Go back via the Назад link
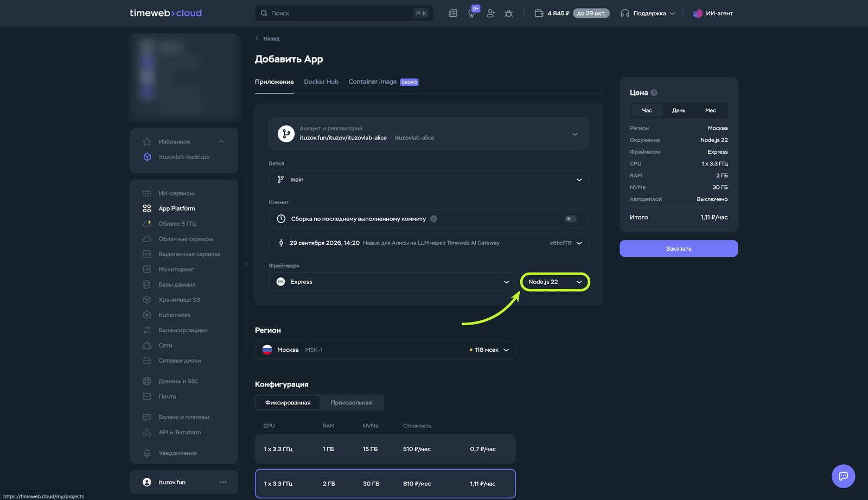This screenshot has width=868, height=500. pyautogui.click(x=267, y=39)
